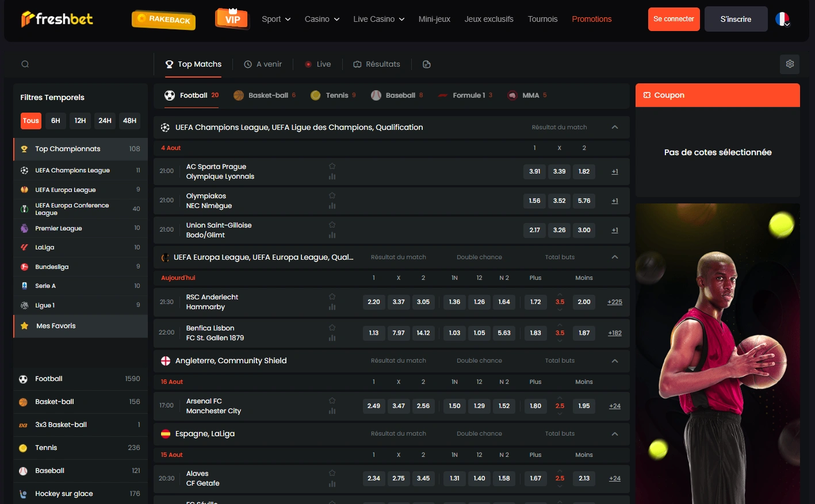Show statistics for Union Saint-Gilloise match
Viewport: 815px width, 504px height.
click(x=332, y=236)
